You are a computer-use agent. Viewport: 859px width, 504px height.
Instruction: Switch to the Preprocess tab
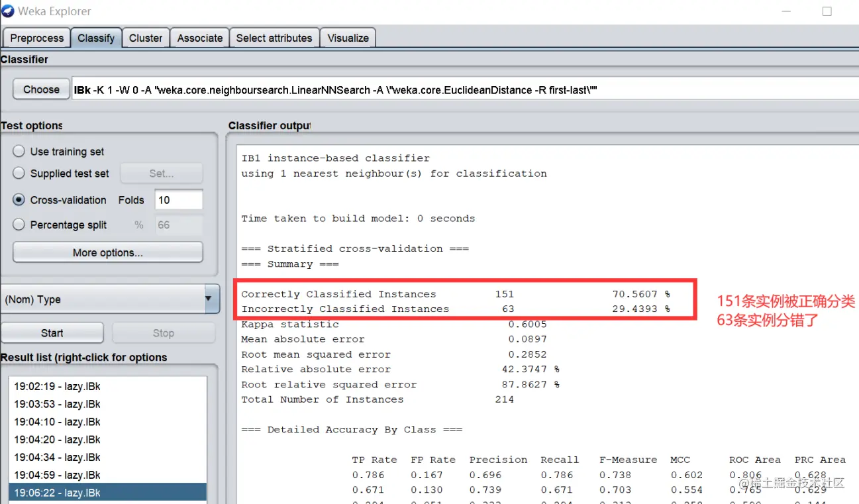[37, 38]
